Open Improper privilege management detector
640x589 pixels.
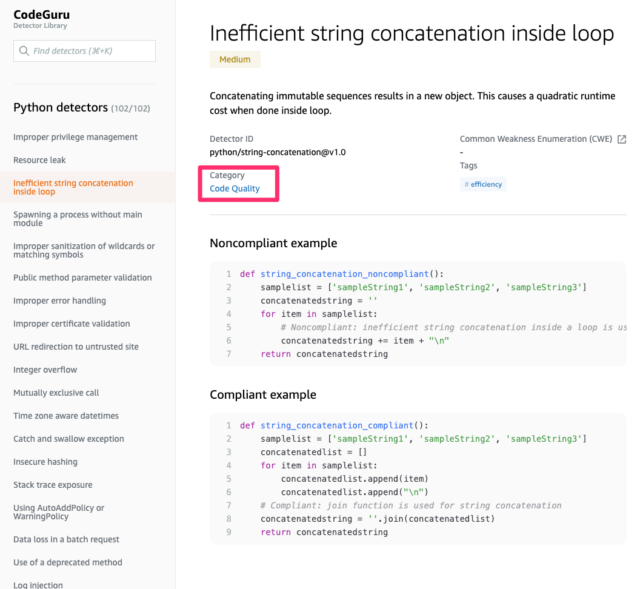pyautogui.click(x=75, y=137)
